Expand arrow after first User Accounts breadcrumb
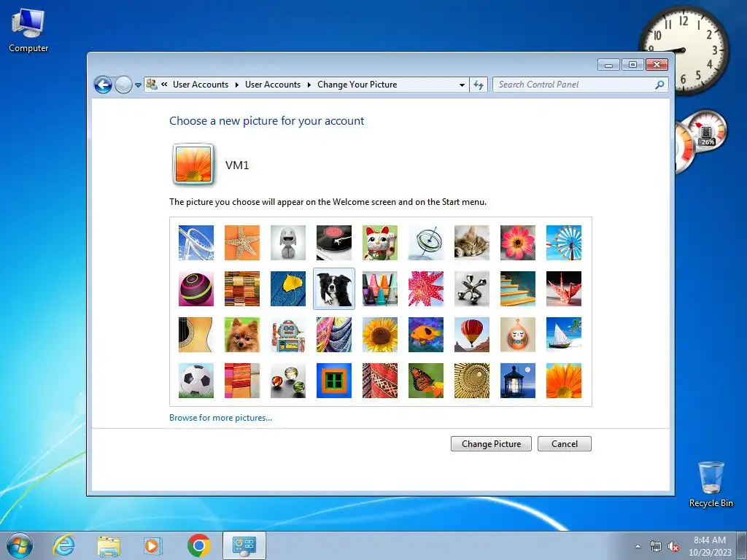747x560 pixels. point(237,85)
